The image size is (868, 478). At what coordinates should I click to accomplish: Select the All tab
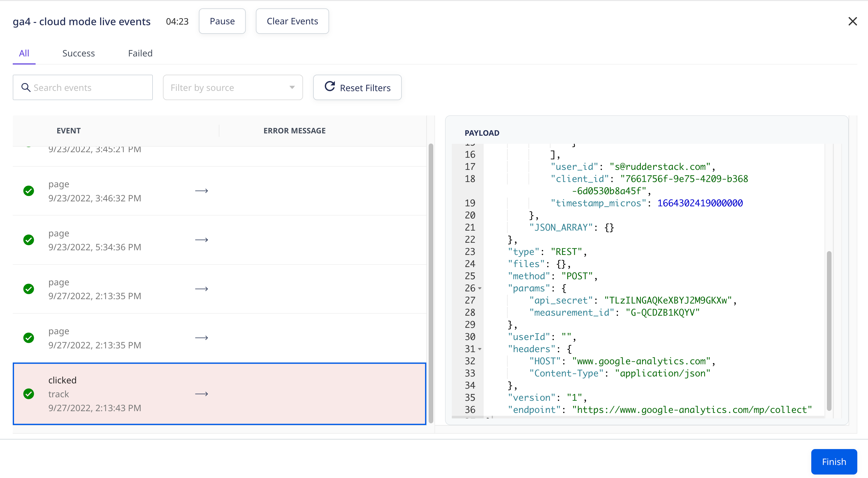click(x=24, y=53)
